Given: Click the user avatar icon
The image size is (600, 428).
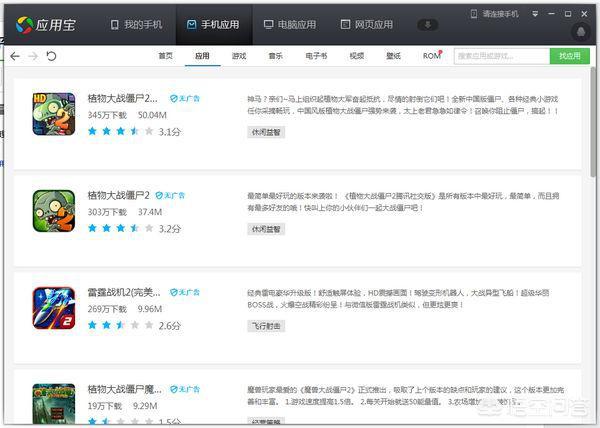Looking at the screenshot, I should pos(581,32).
